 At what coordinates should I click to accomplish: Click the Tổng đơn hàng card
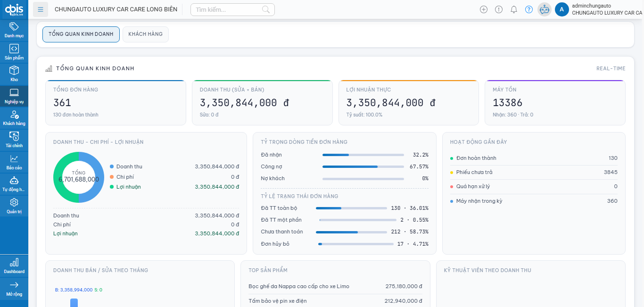pos(116,103)
